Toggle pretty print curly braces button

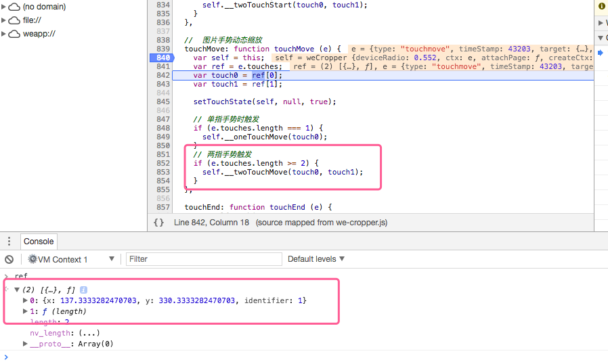[x=159, y=223]
